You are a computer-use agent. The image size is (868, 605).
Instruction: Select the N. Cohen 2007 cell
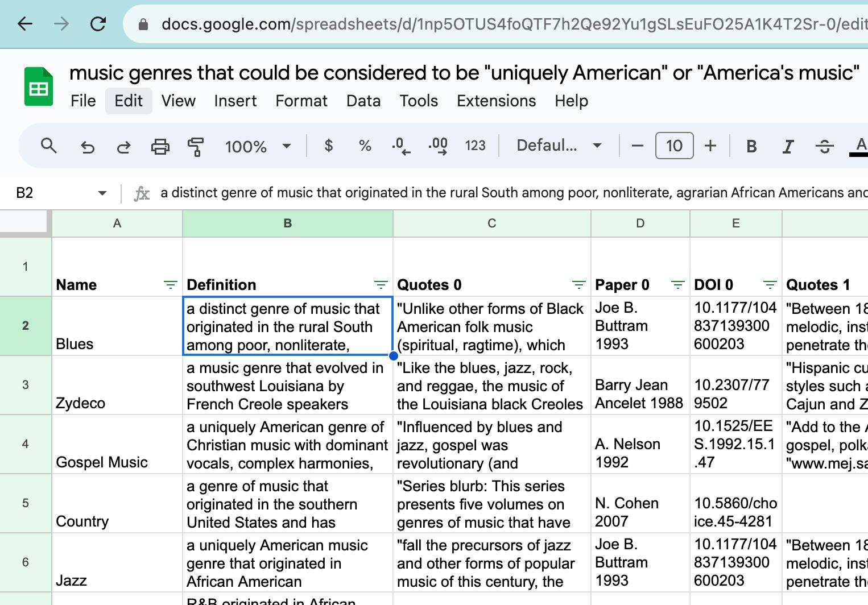click(640, 503)
